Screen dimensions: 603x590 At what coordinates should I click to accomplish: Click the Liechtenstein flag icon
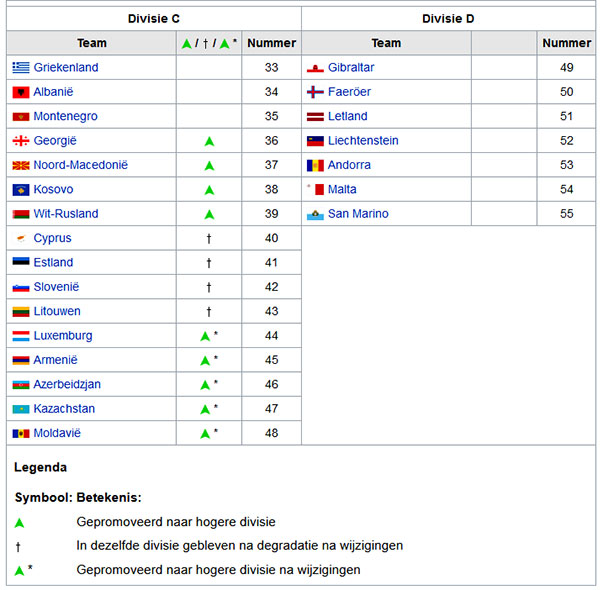coord(315,141)
